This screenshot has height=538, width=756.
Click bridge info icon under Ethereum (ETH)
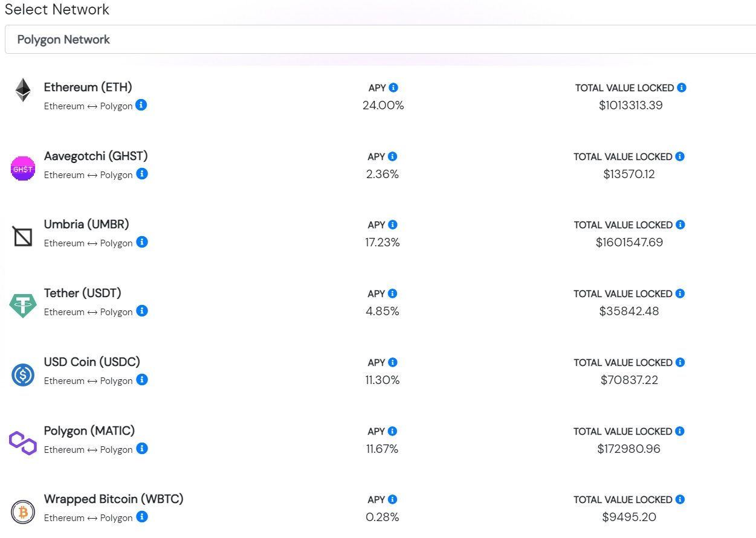pyautogui.click(x=141, y=105)
